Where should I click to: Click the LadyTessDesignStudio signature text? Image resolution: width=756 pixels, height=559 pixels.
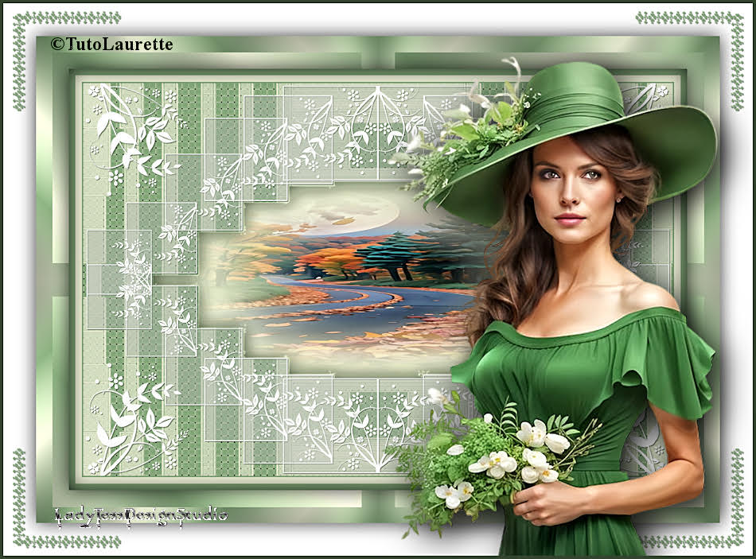tap(141, 515)
